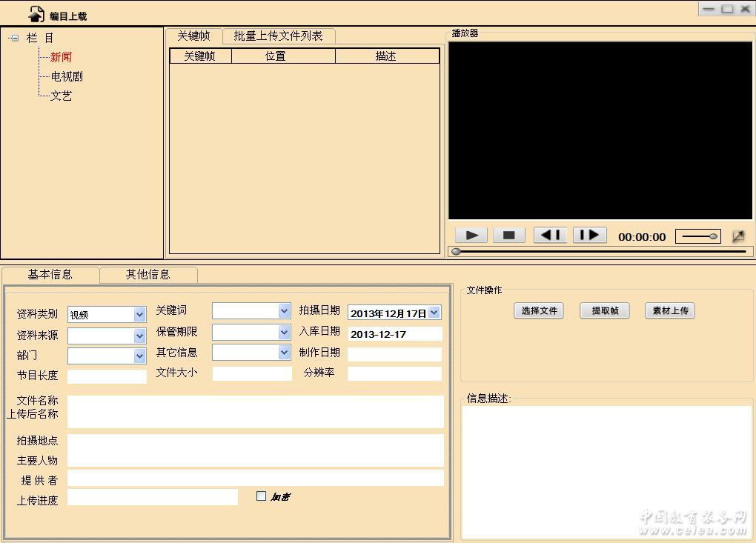
Task: Toggle the 加密 encryption checkbox
Action: point(261,496)
